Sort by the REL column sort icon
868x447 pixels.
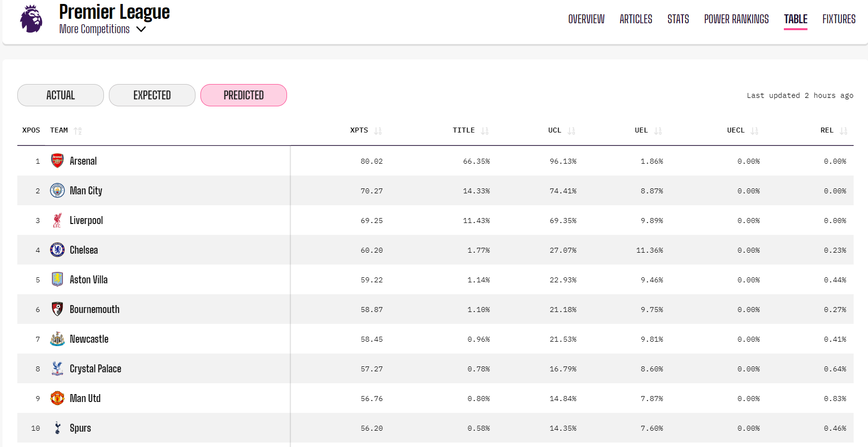pos(843,131)
